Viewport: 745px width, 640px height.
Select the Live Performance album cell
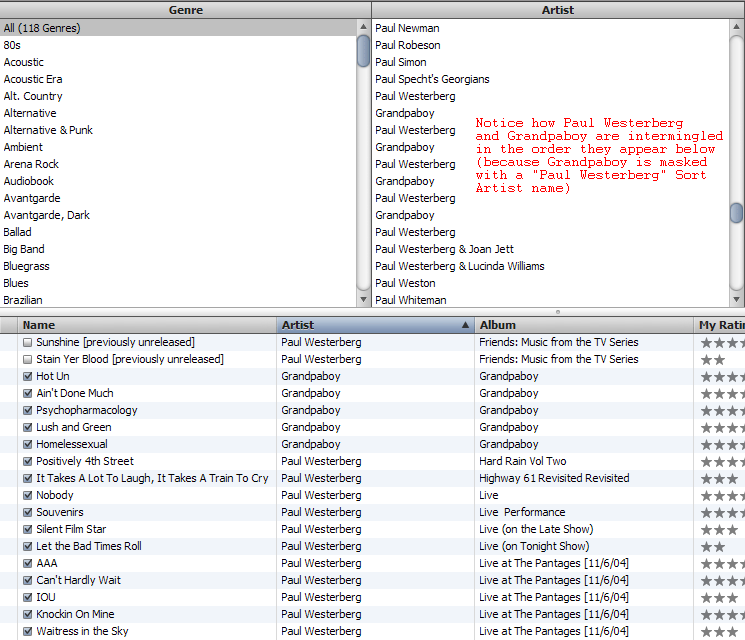(584, 512)
